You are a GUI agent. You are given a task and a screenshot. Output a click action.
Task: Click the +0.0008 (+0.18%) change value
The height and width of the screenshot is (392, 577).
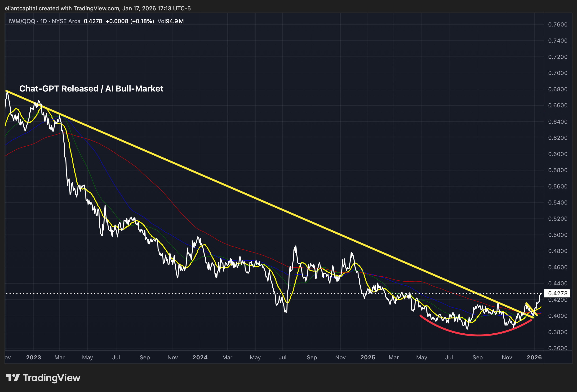[x=130, y=21]
